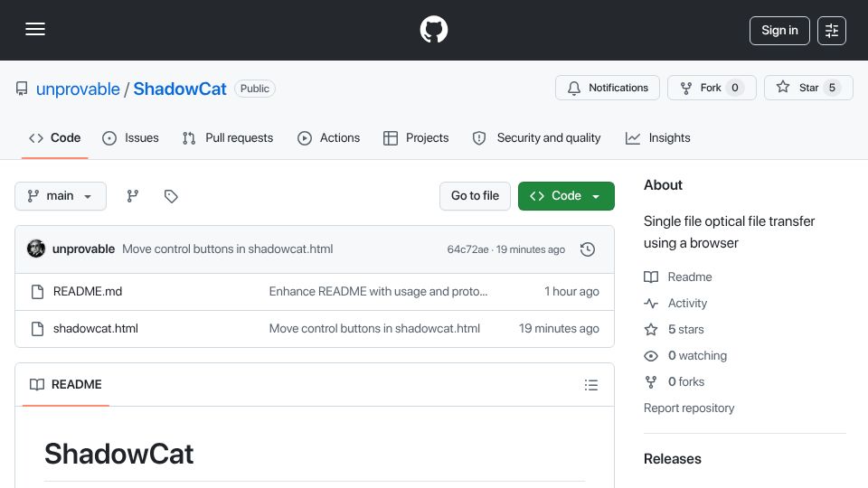The image size is (868, 488).
Task: Click the ShadowCat README heading
Action: (119, 455)
